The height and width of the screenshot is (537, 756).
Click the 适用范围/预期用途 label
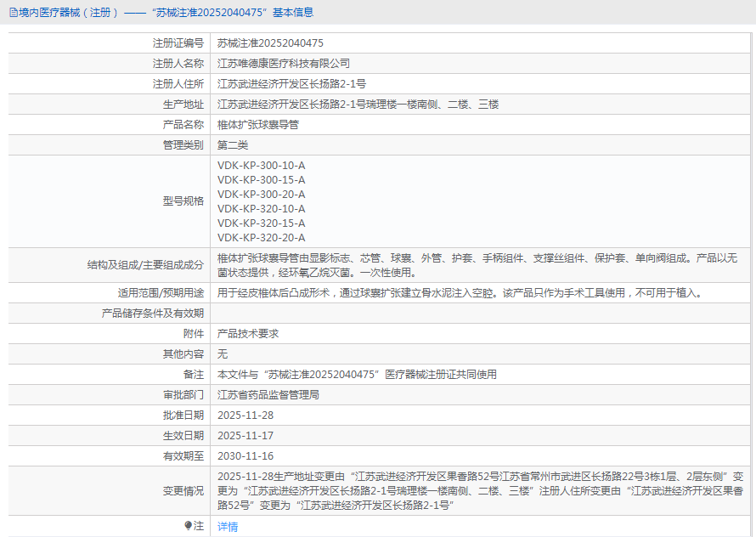161,293
